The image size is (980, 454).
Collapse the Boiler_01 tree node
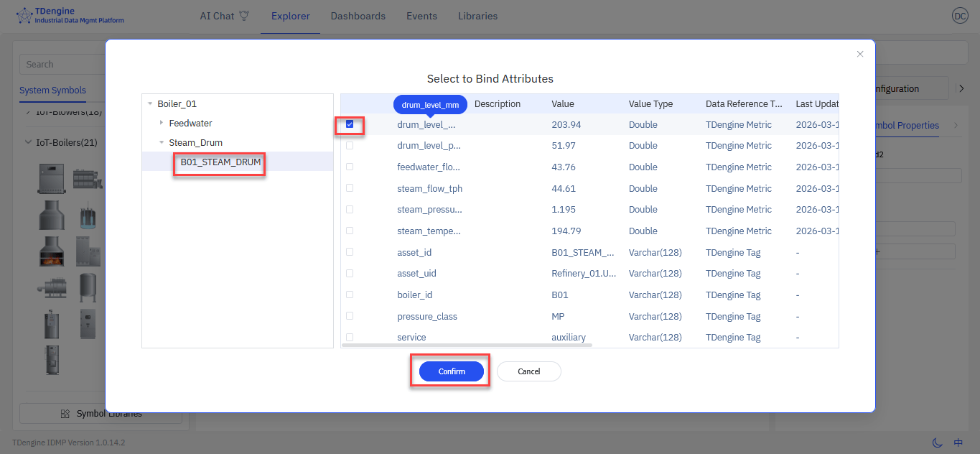150,104
